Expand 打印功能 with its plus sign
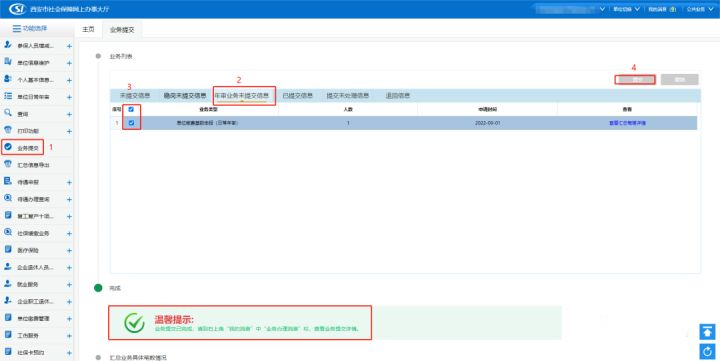 (x=69, y=131)
